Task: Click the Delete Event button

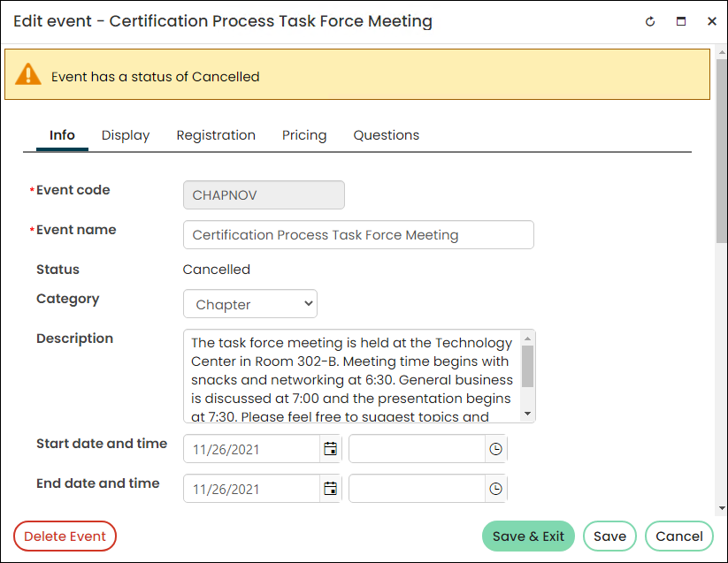Action: [x=65, y=536]
